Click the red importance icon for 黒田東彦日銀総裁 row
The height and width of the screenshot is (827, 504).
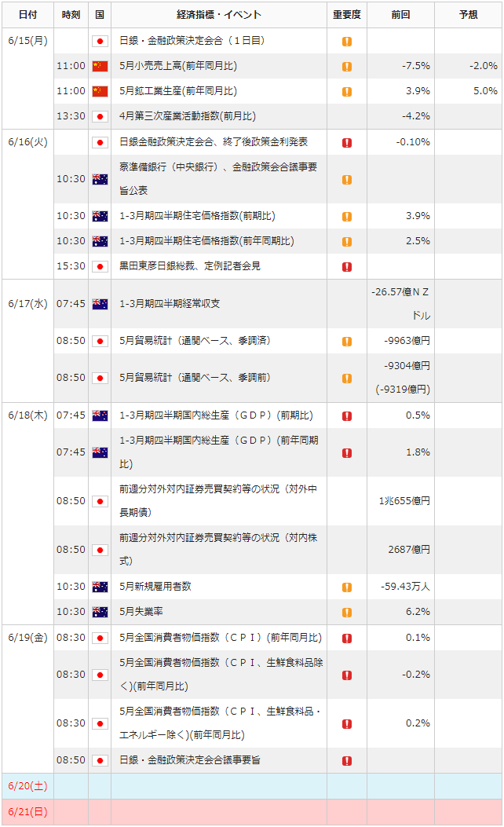click(347, 267)
